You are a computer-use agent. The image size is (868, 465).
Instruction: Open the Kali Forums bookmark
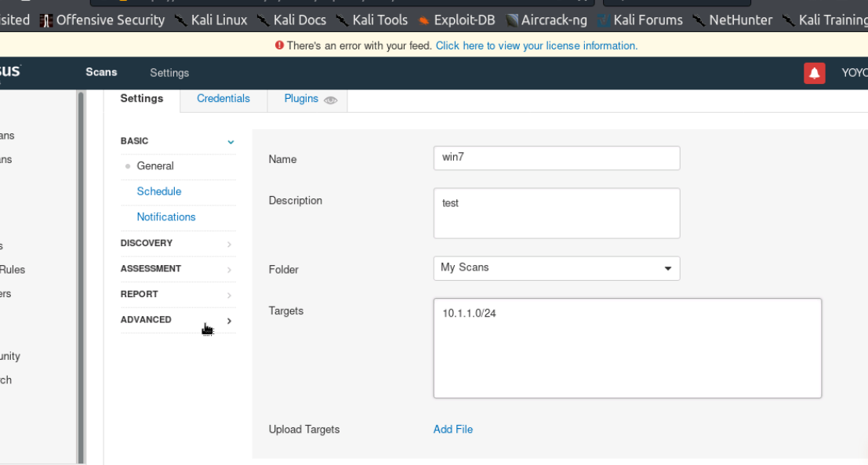coord(639,20)
